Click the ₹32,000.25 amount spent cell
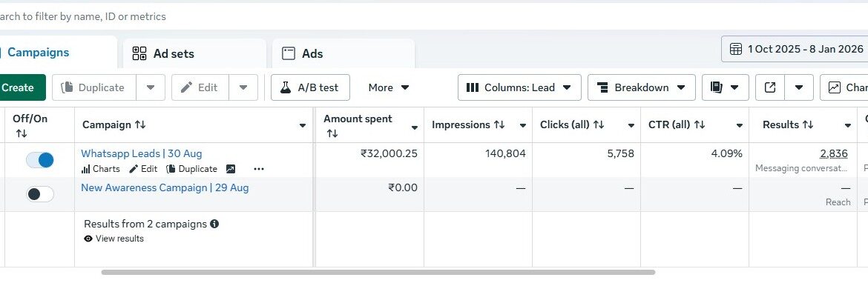Screen dimensions: 868x306 pyautogui.click(x=389, y=153)
